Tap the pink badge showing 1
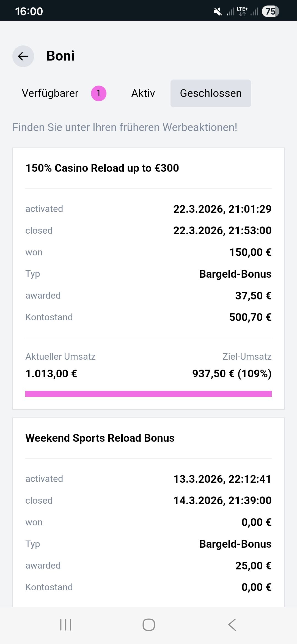The image size is (297, 644). (x=98, y=93)
